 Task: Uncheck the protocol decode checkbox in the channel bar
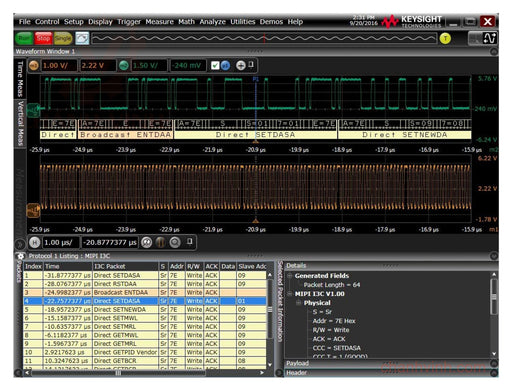[215, 65]
